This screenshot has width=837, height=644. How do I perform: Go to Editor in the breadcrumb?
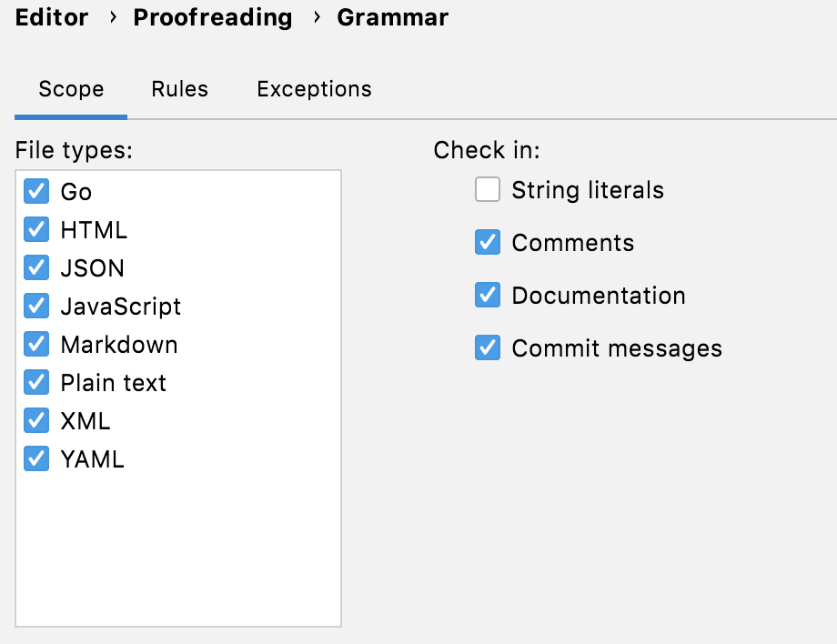(52, 17)
